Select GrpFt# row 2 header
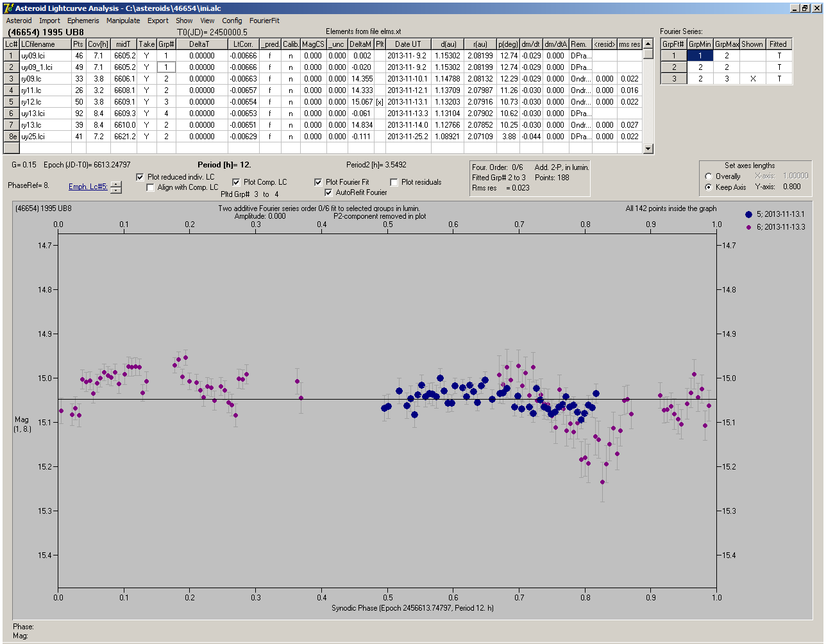Viewport: 826px width, 644px height. tap(674, 67)
